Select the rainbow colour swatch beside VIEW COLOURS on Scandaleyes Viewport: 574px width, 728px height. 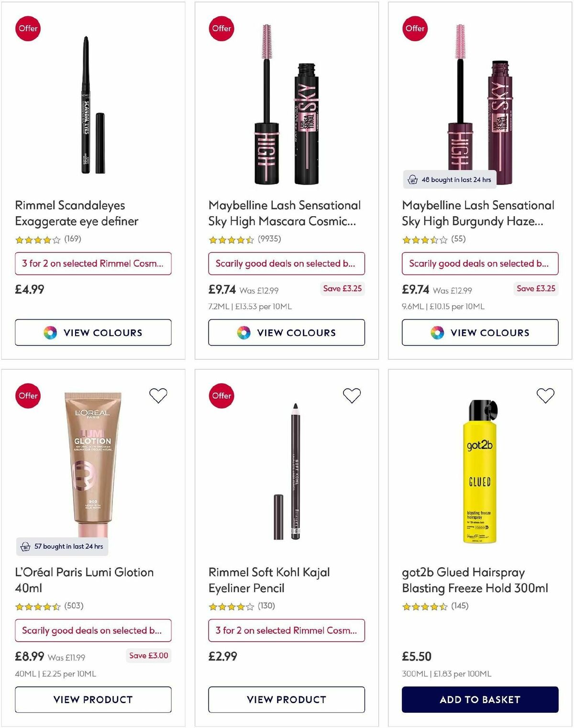coord(51,332)
